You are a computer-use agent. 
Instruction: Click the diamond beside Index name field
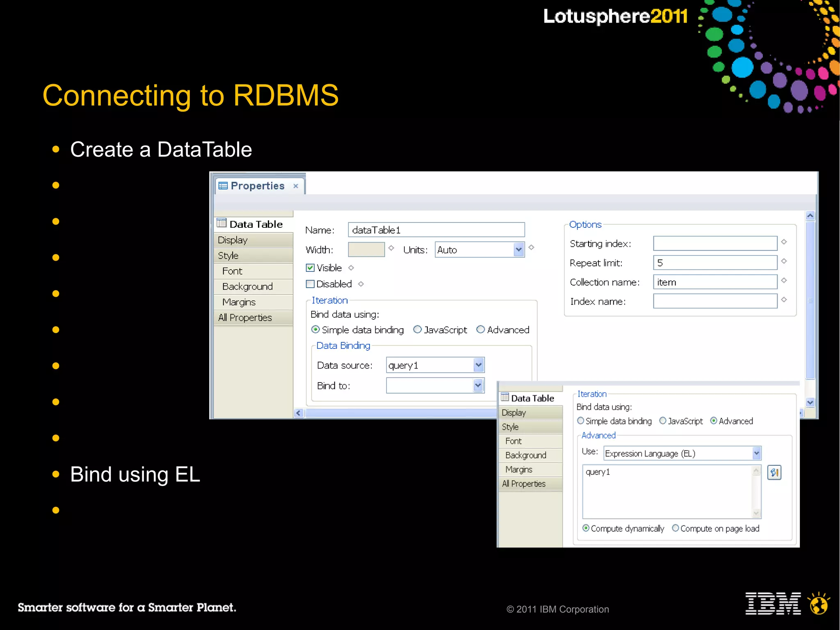784,300
